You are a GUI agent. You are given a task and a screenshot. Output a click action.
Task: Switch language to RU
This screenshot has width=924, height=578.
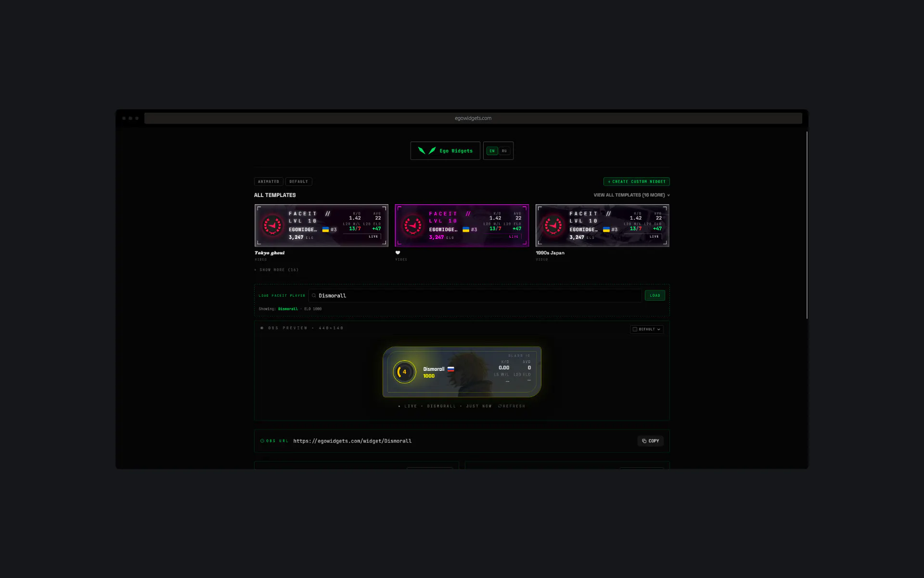pyautogui.click(x=504, y=151)
